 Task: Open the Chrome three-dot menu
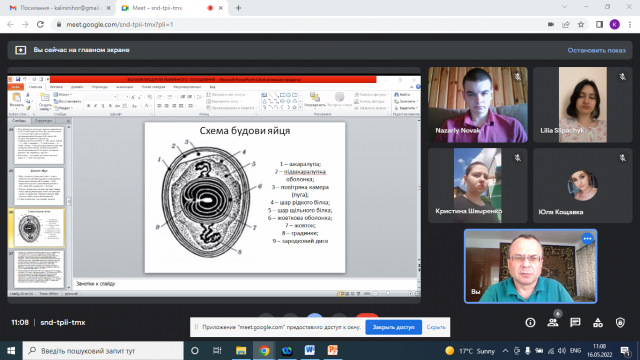point(630,24)
